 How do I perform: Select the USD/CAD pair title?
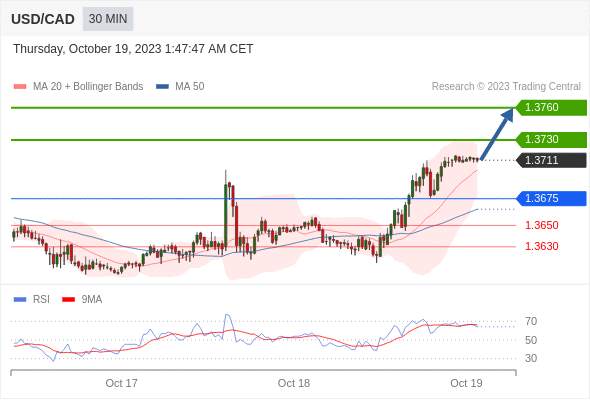(43, 19)
